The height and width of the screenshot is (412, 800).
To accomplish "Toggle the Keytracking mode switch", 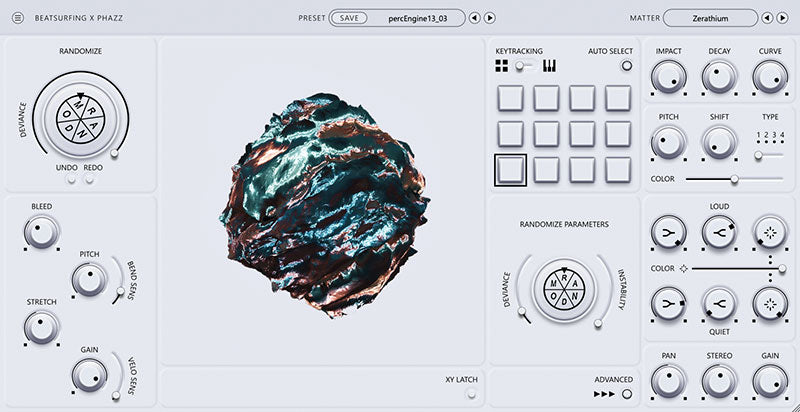I will [x=522, y=67].
